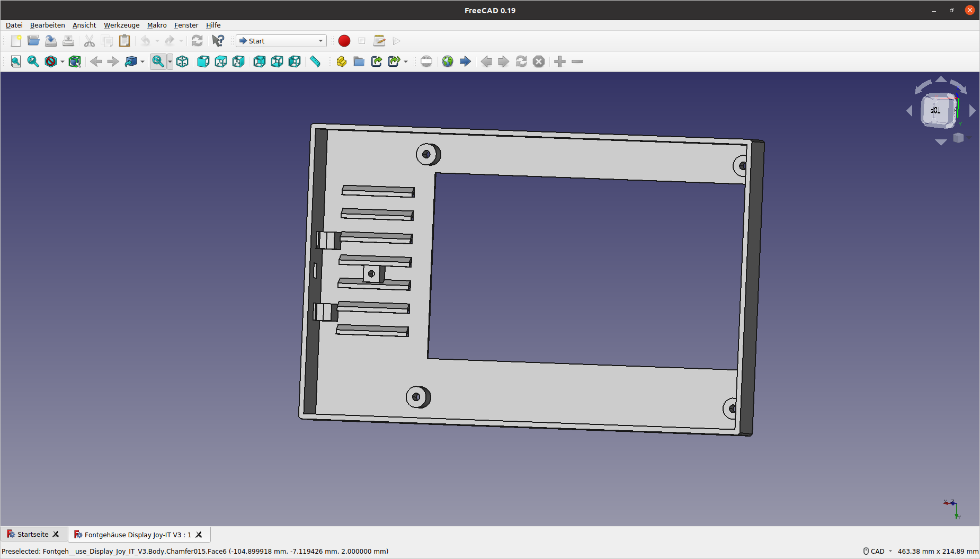Click the Create Part yellow icon
This screenshot has width=980, height=559.
pyautogui.click(x=341, y=61)
